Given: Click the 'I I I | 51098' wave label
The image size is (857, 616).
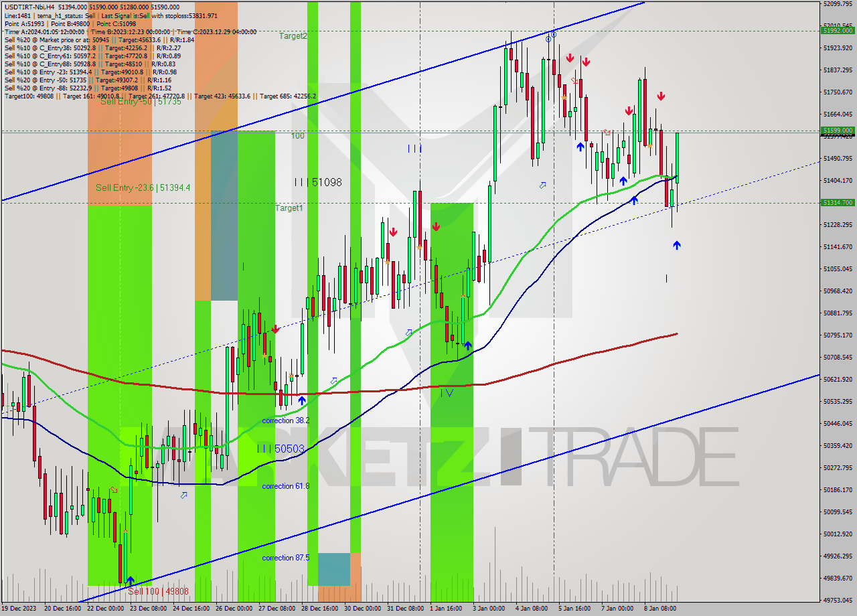Looking at the screenshot, I should tap(318, 182).
